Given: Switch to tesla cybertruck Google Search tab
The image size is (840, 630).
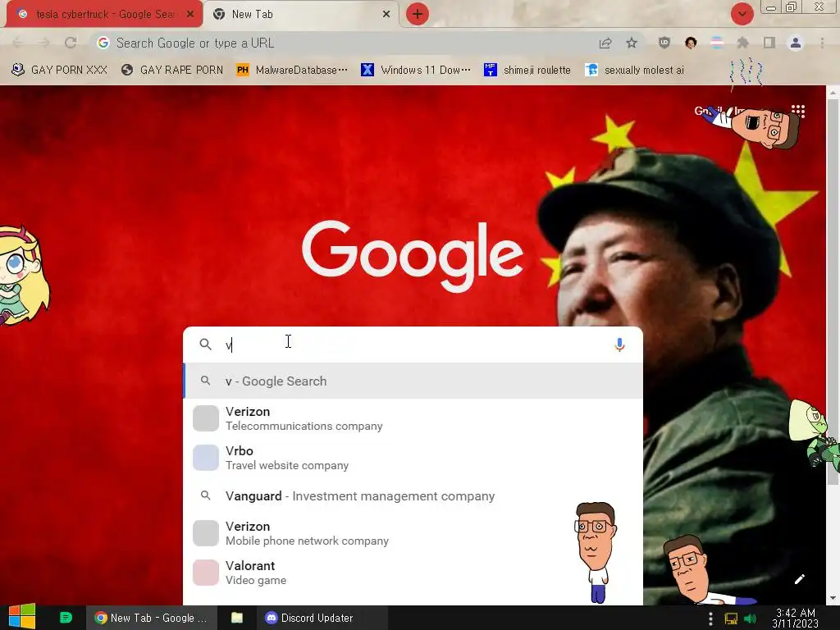Looking at the screenshot, I should (104, 14).
